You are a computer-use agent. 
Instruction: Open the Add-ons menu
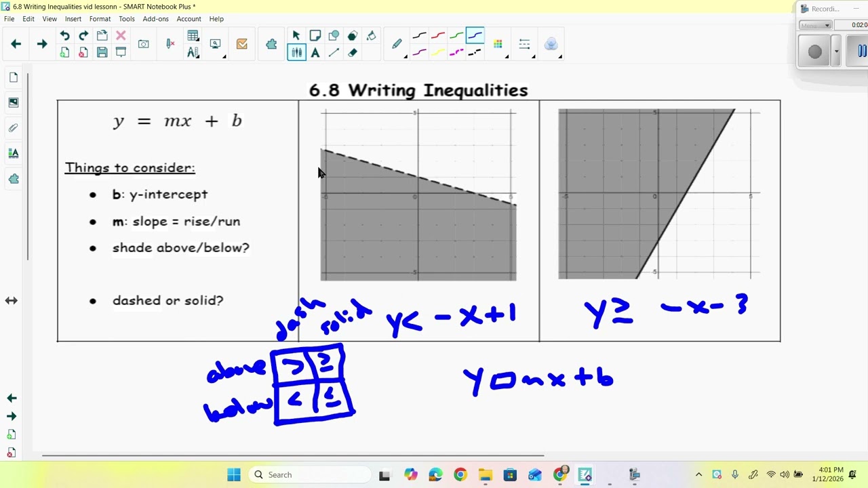click(x=155, y=19)
